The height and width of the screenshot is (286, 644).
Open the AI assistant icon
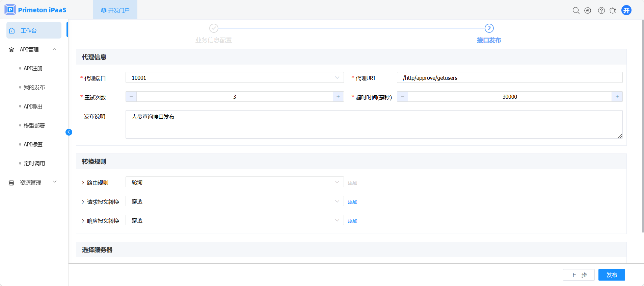pos(588,10)
